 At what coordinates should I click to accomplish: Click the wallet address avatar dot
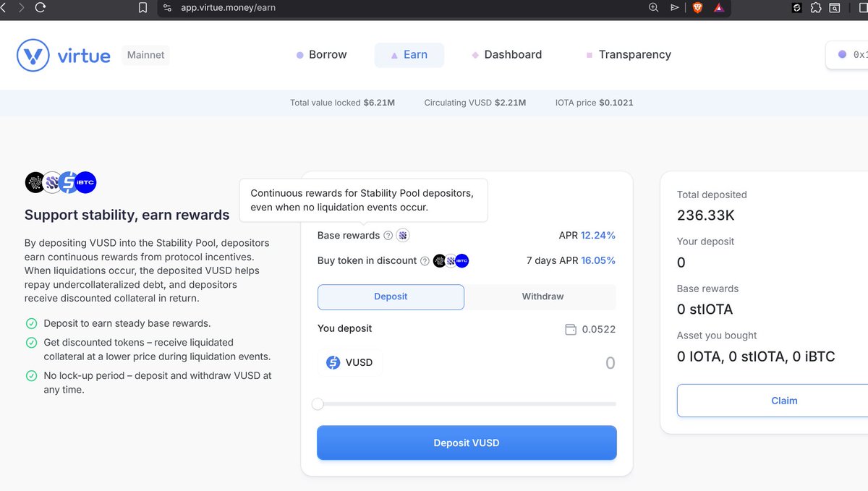[x=841, y=54]
